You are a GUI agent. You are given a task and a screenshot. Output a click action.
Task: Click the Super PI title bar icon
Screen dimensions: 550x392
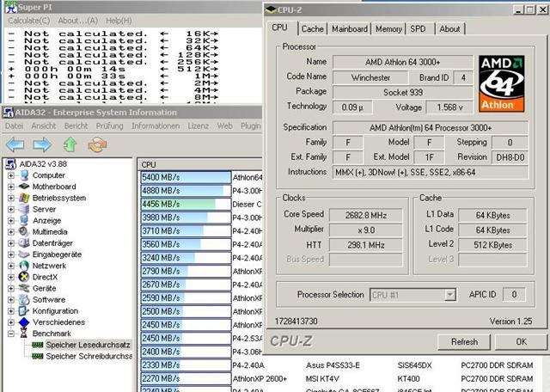pyautogui.click(x=10, y=6)
